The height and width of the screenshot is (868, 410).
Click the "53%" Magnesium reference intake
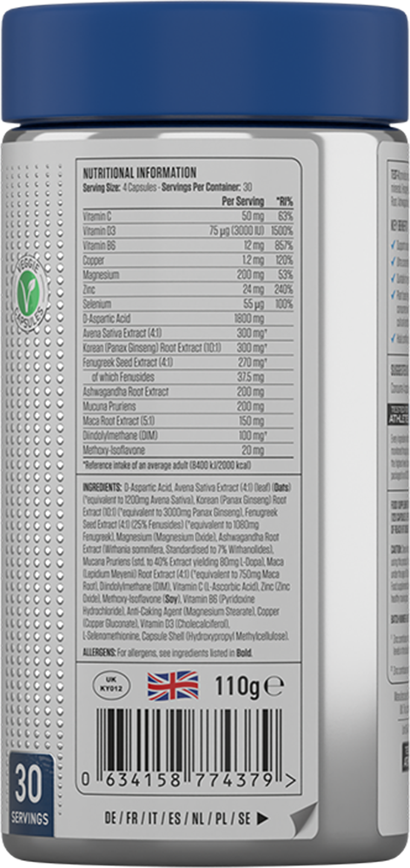tap(286, 274)
